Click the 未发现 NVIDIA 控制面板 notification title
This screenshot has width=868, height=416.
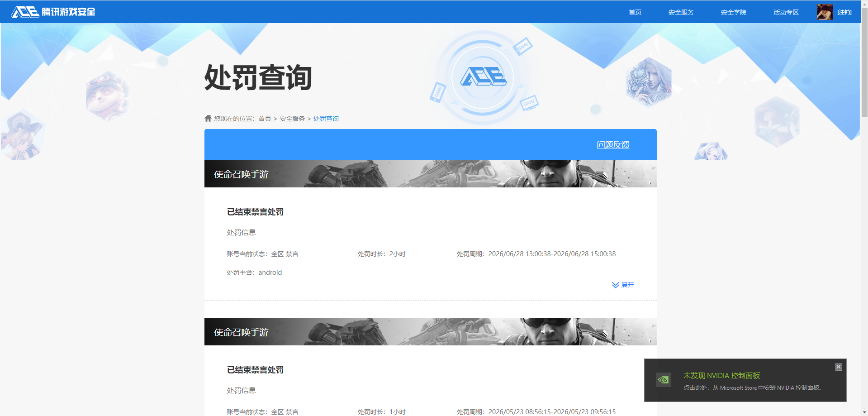721,376
